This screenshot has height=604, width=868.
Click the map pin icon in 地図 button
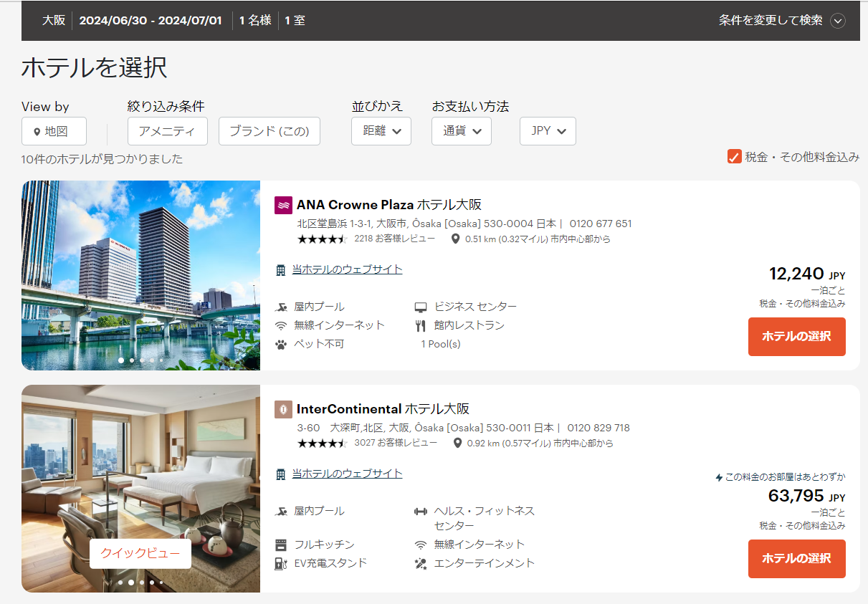[x=37, y=132]
